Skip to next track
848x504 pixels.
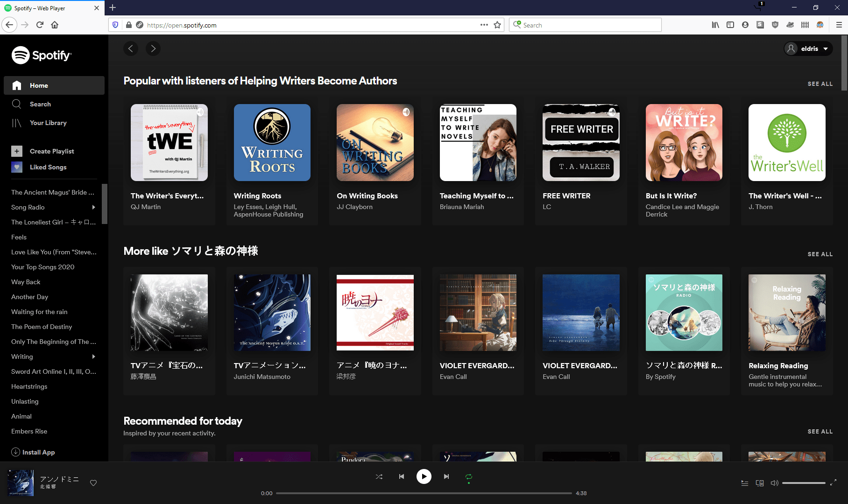coord(446,476)
